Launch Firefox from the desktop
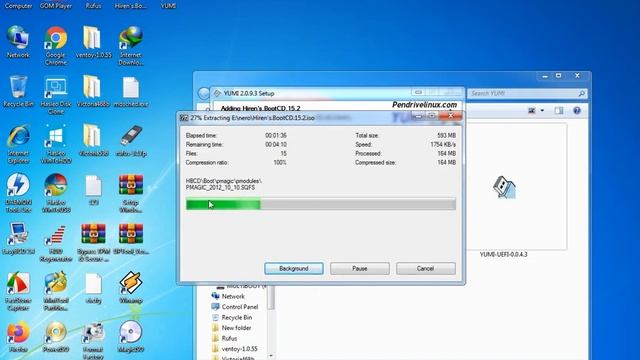This screenshot has width=640, height=360. pyautogui.click(x=18, y=337)
